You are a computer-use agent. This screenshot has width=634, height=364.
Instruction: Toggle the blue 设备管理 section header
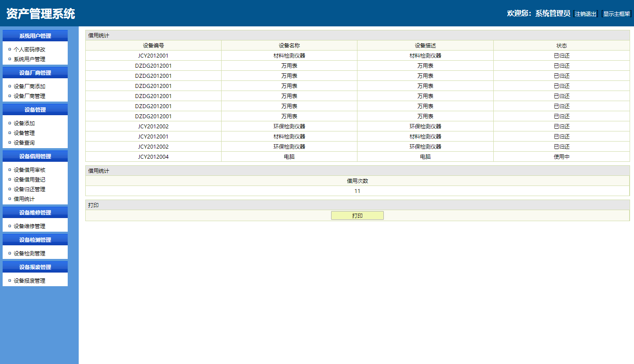coord(35,109)
